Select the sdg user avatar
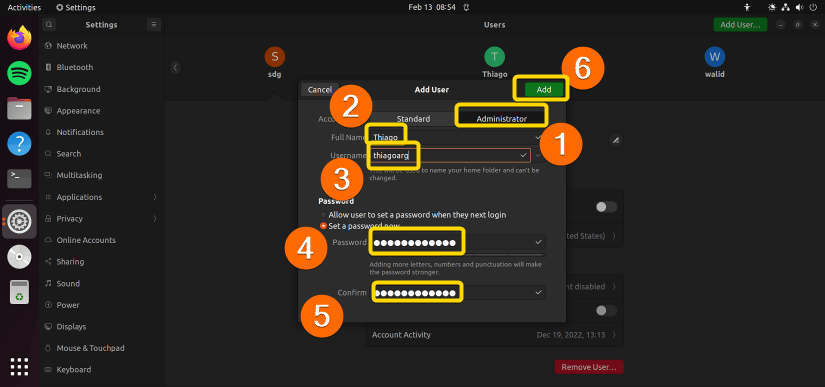Viewport: 825px width, 387px height. pyautogui.click(x=275, y=56)
